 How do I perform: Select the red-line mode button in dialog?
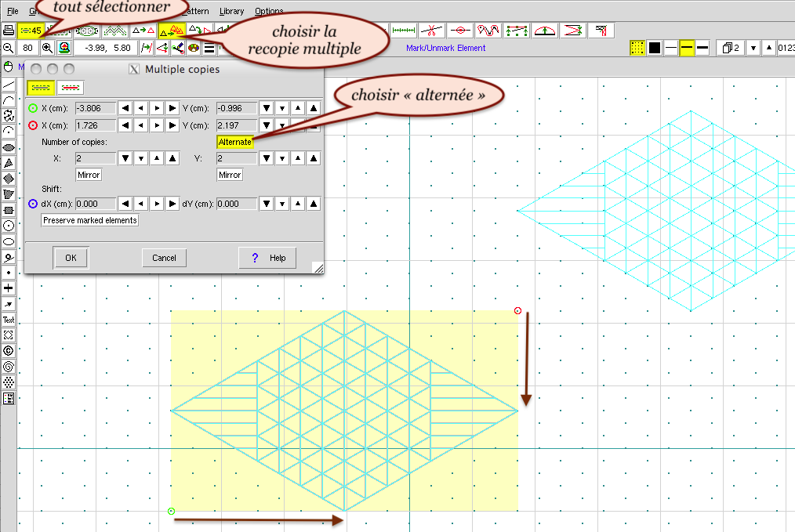(x=70, y=88)
